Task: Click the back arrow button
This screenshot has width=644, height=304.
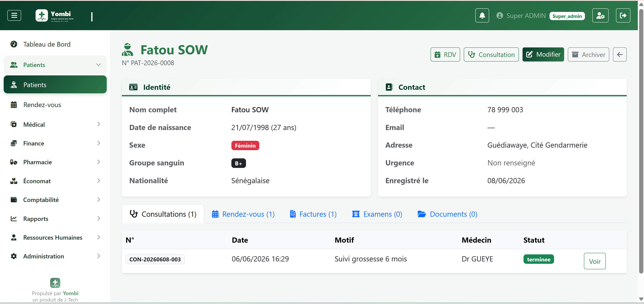Action: tap(620, 54)
